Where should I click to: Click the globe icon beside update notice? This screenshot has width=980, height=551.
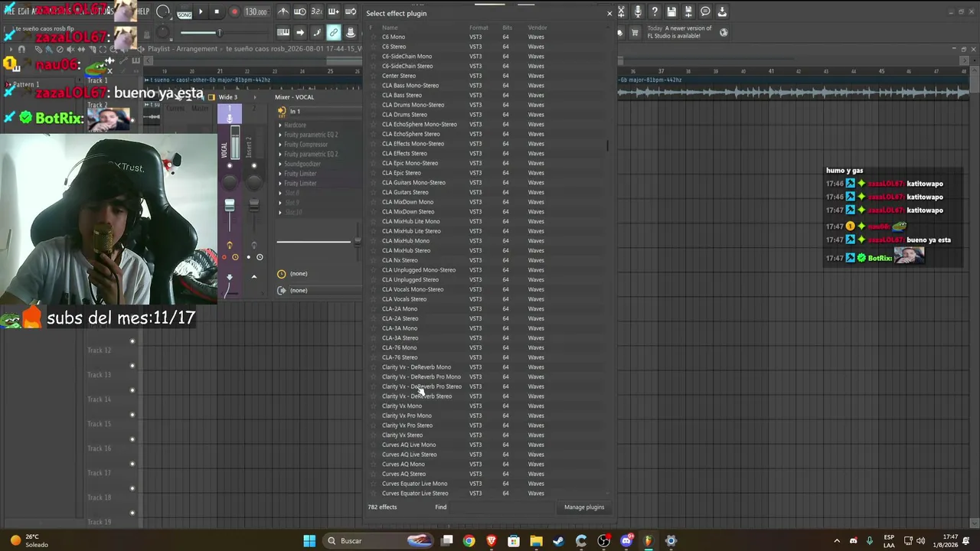724,33
